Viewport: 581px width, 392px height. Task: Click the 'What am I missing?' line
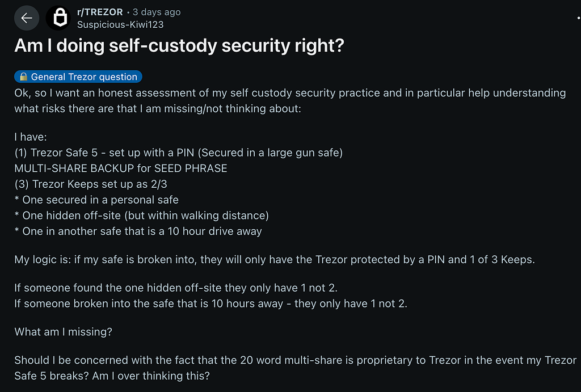pyautogui.click(x=64, y=332)
